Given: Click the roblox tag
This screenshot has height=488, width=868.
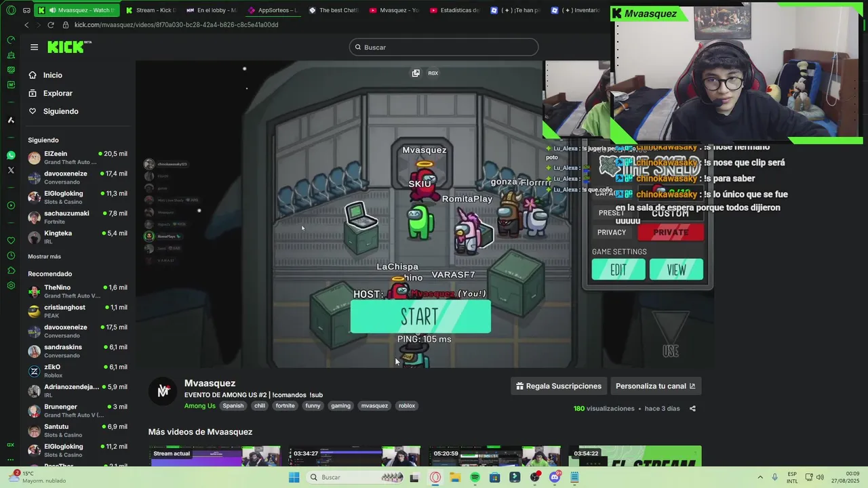Looking at the screenshot, I should (407, 406).
